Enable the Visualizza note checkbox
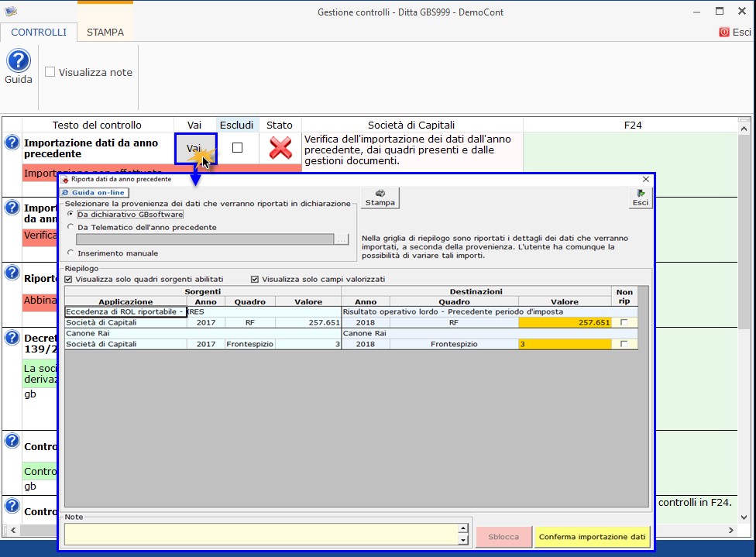Viewport: 756px width, 557px height. click(50, 72)
